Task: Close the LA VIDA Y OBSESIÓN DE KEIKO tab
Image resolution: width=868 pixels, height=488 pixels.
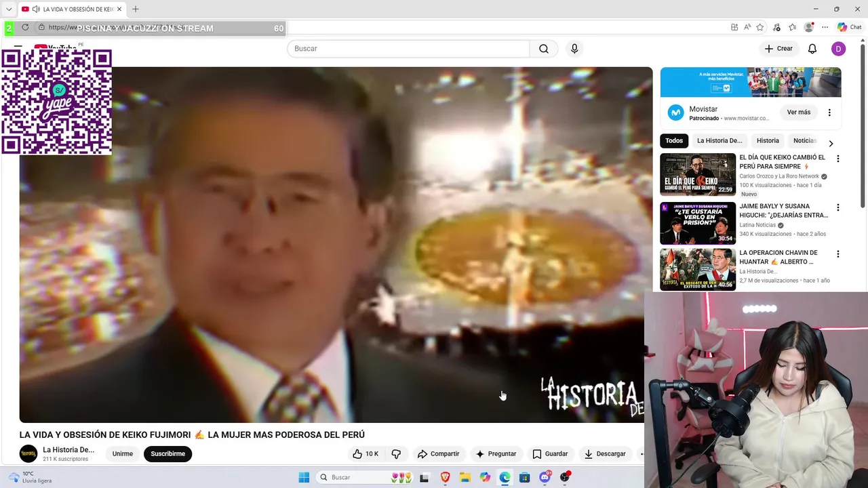Action: coord(119,9)
